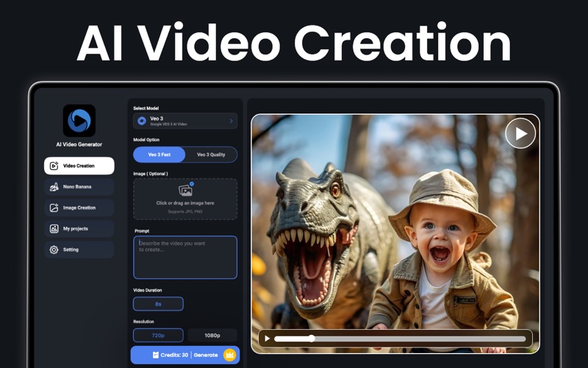
Task: Click the unplayed part of video progress bar
Action: [x=420, y=339]
